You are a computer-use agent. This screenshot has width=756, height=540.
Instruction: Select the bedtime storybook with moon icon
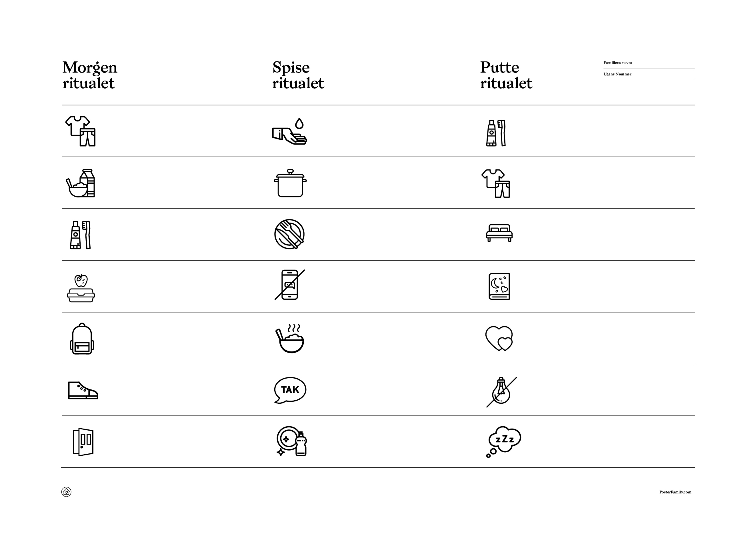click(499, 287)
